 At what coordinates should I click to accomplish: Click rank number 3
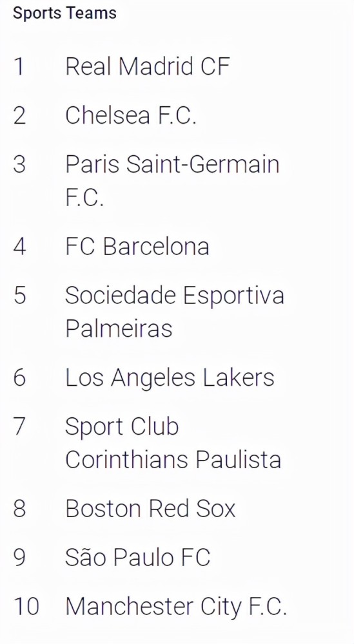coord(19,164)
